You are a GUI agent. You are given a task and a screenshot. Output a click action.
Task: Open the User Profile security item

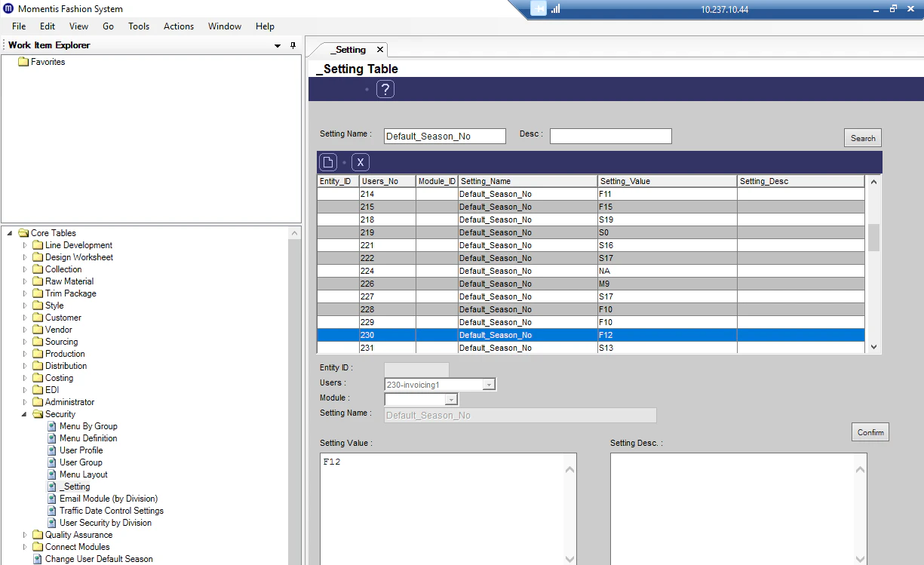81,450
